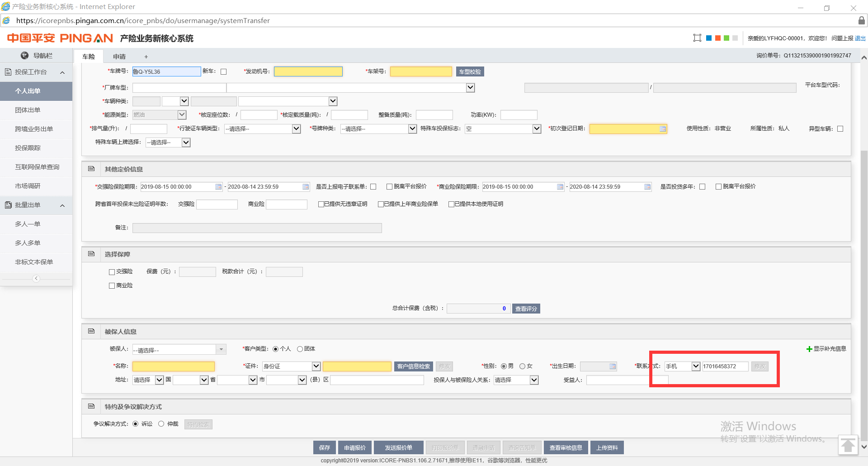This screenshot has height=466, width=868.
Task: Switch to the 车险 tab
Action: point(89,56)
